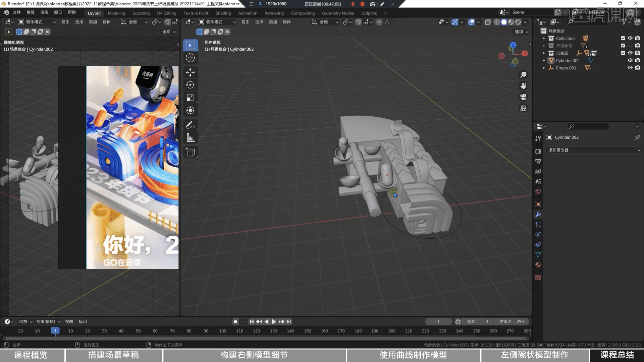Activate the 3D Cursor tool
This screenshot has height=362, width=644.
190,58
